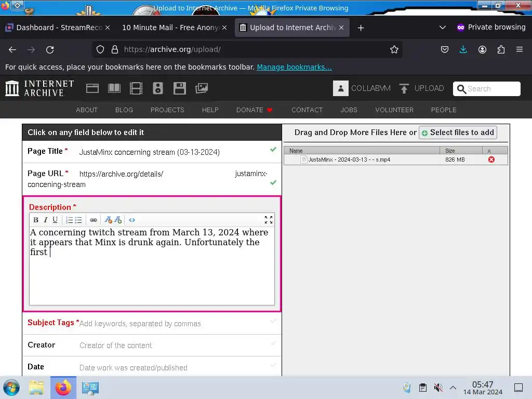Show tracking protection shield info
Screen dimensions: 532x399
[100, 49]
